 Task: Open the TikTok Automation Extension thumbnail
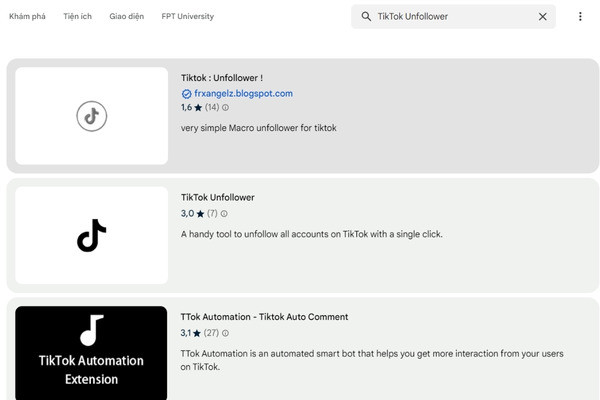click(91, 353)
